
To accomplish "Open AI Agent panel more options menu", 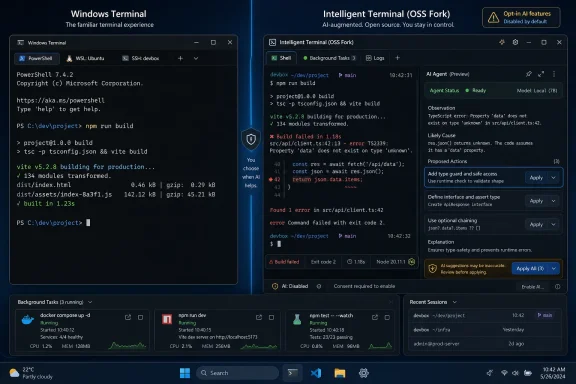I will 554,74.
